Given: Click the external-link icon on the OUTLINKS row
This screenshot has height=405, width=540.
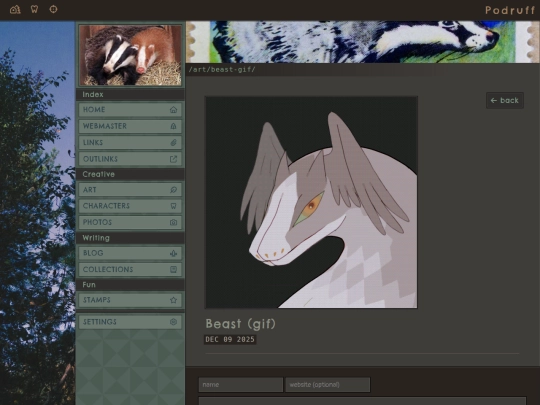Looking at the screenshot, I should 173,159.
